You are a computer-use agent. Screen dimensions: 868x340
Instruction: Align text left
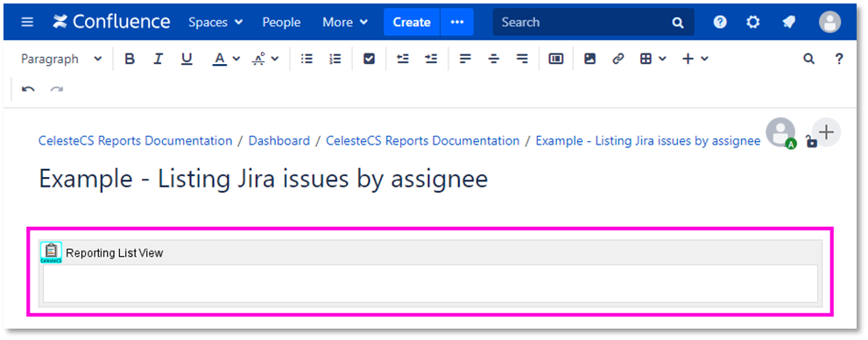pos(466,59)
